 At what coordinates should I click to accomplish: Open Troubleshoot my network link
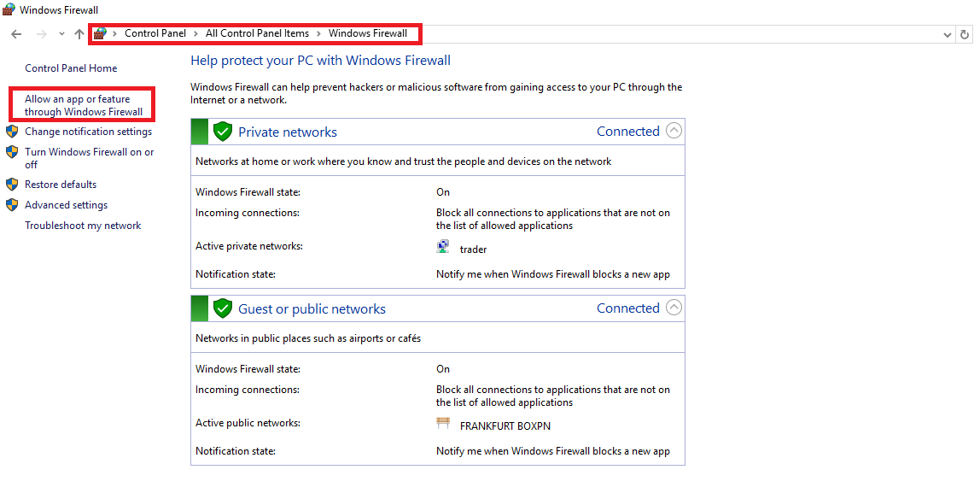[x=83, y=226]
